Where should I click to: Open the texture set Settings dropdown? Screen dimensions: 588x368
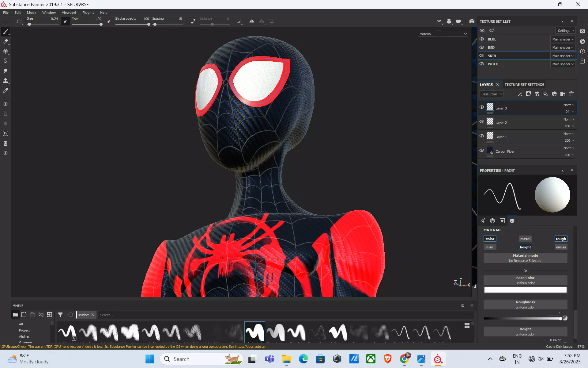566,31
